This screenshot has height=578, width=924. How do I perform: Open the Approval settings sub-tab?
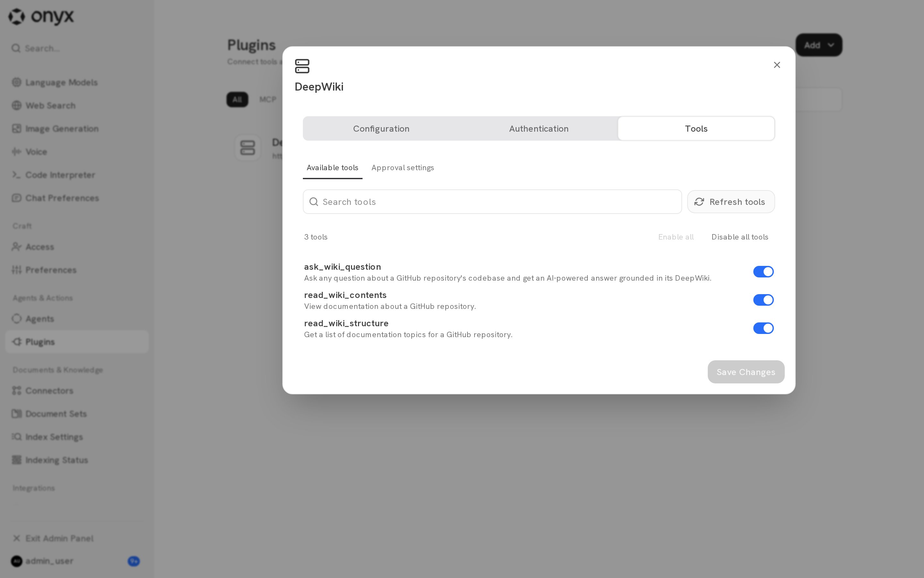pyautogui.click(x=402, y=168)
